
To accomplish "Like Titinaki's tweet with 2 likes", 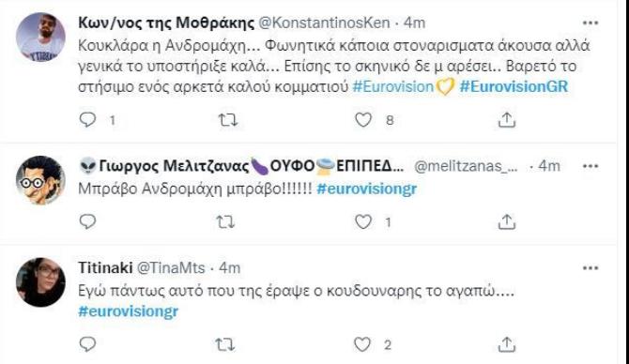I will coord(362,344).
